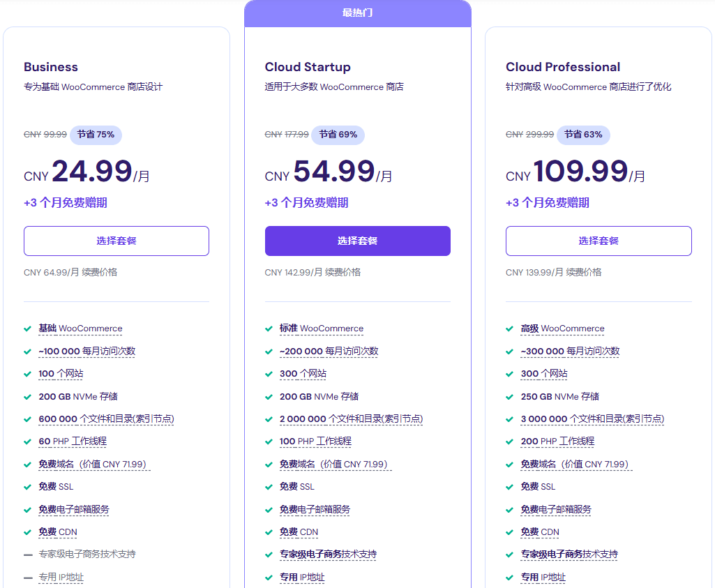Click the checkmark beside ~200 000 每月访问次数
Image resolution: width=715 pixels, height=588 pixels.
point(269,352)
